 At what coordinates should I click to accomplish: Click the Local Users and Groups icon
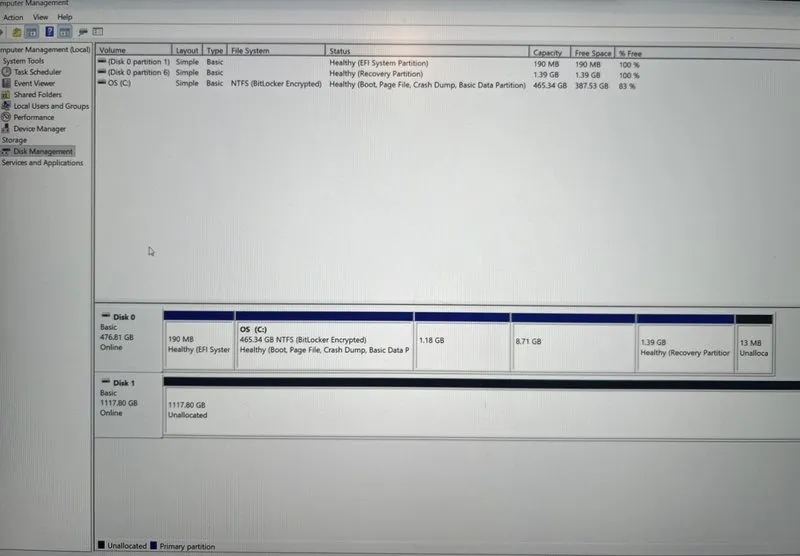click(6, 106)
